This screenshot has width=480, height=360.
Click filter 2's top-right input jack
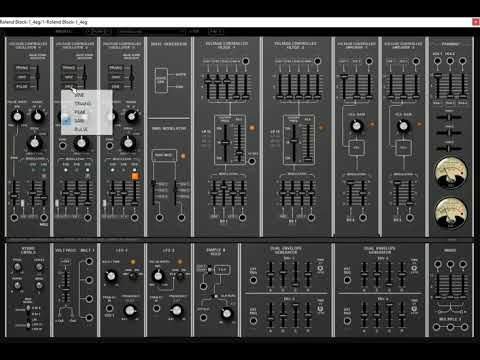(x=318, y=61)
